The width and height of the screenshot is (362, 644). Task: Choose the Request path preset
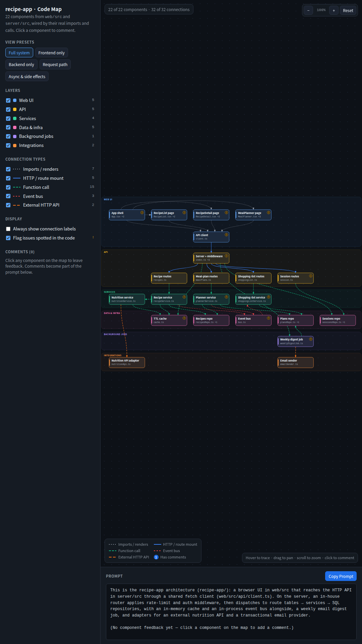(55, 64)
